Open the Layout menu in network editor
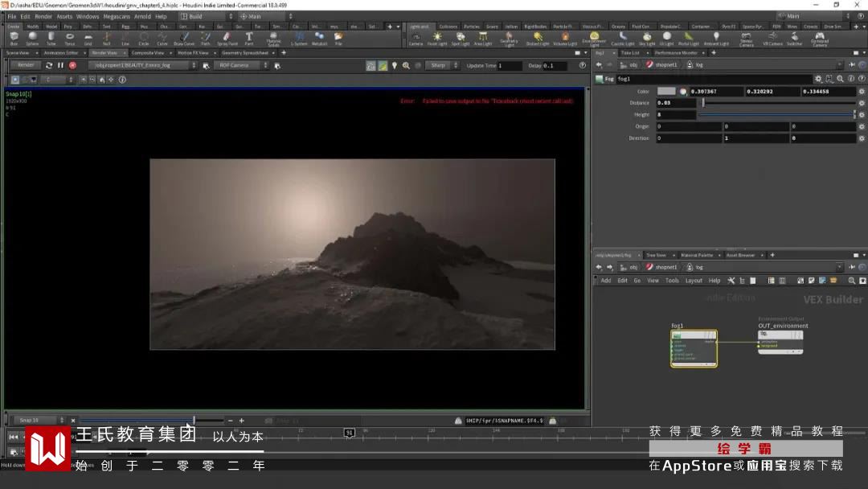 694,281
